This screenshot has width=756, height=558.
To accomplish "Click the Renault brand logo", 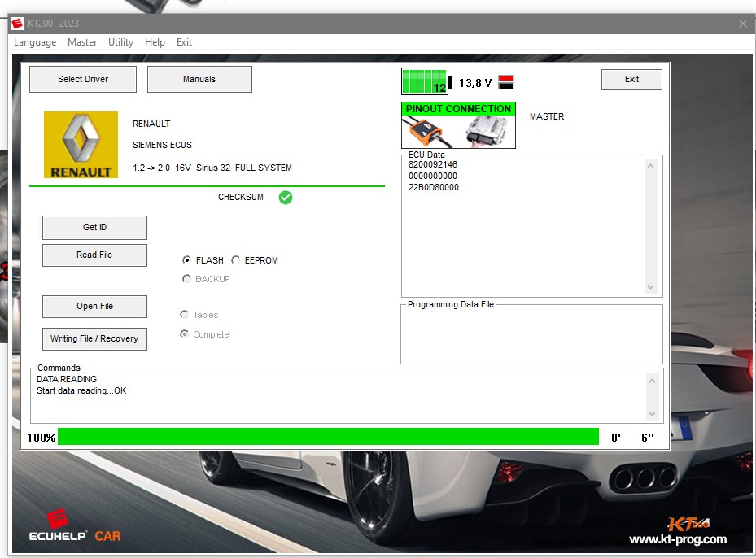I will 81,145.
